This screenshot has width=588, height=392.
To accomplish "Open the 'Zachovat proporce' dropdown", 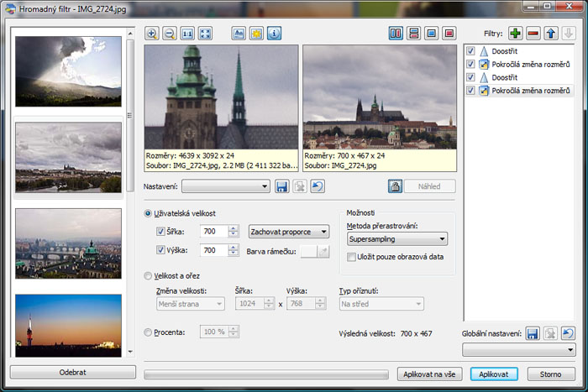I will pyautogui.click(x=289, y=231).
